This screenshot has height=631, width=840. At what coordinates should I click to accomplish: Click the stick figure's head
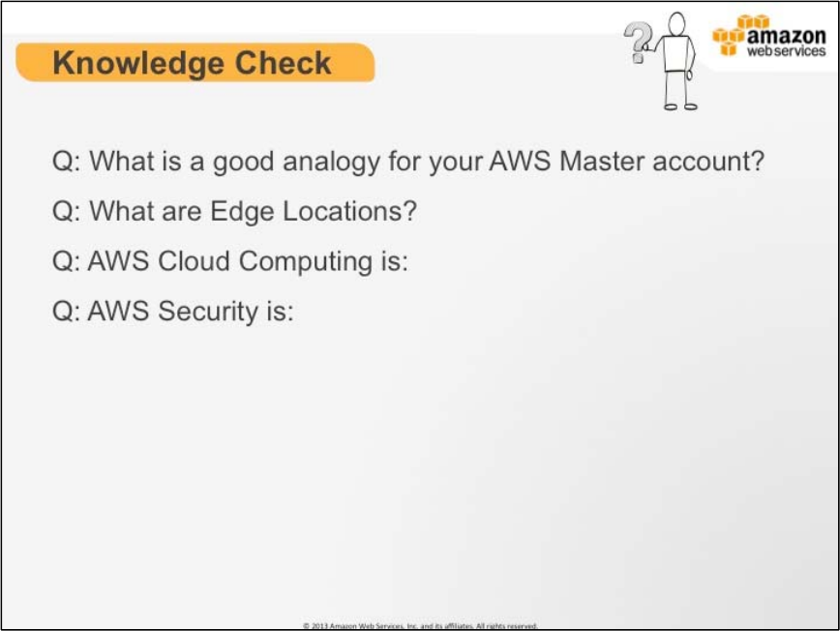click(x=677, y=24)
